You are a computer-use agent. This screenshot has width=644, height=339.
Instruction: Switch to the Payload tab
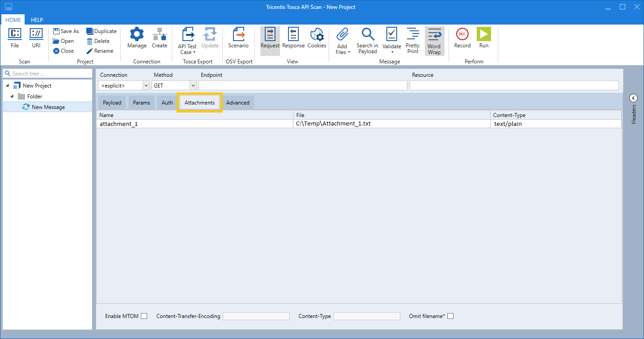tap(112, 103)
